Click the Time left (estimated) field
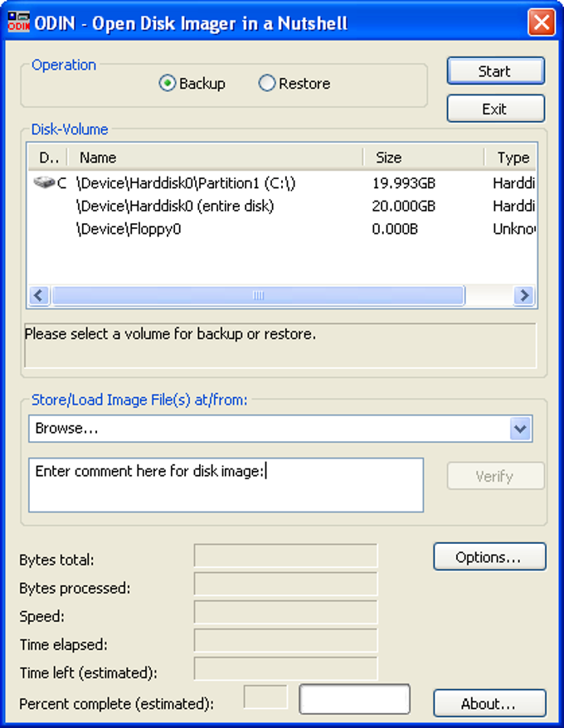The image size is (564, 728). point(285,669)
